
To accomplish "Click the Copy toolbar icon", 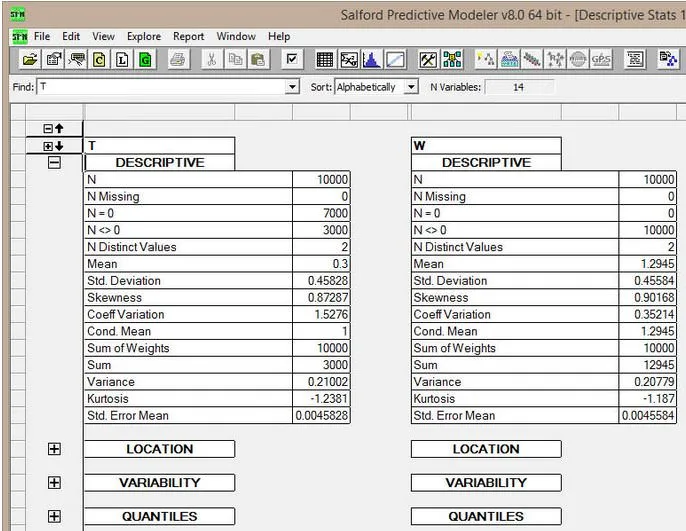I will 235,59.
